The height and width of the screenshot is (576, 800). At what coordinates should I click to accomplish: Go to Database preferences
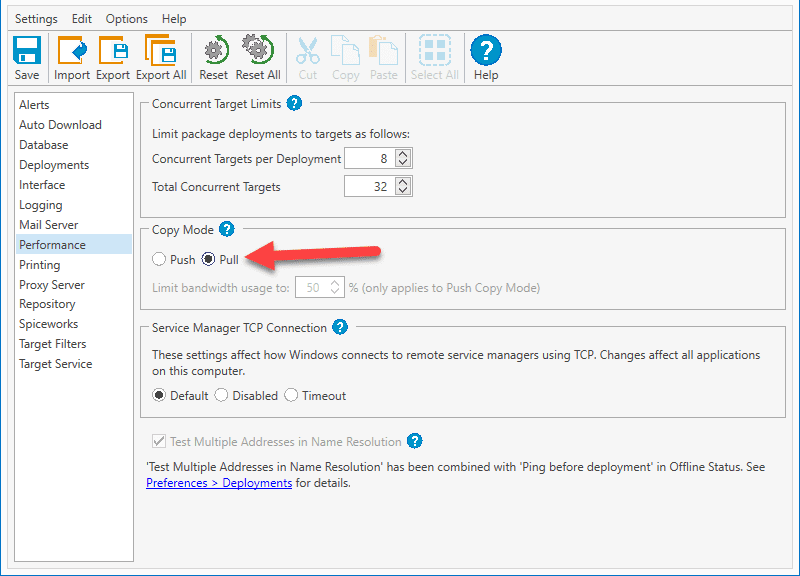coord(73,144)
